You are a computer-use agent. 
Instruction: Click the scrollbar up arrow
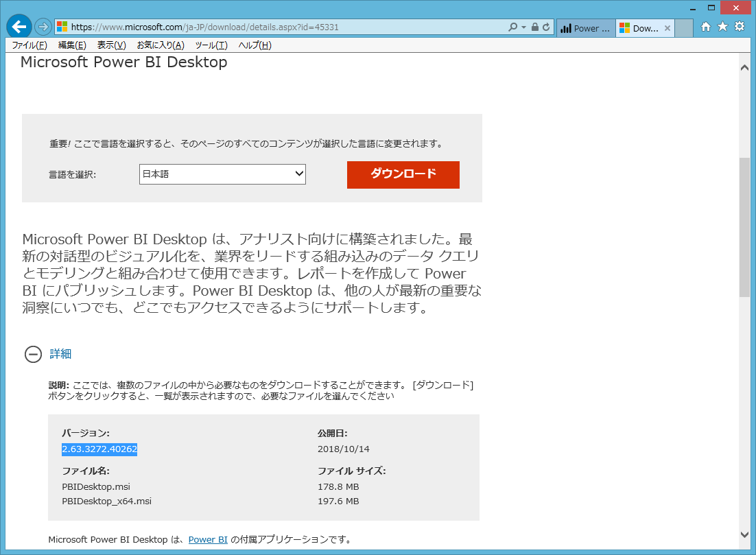744,67
